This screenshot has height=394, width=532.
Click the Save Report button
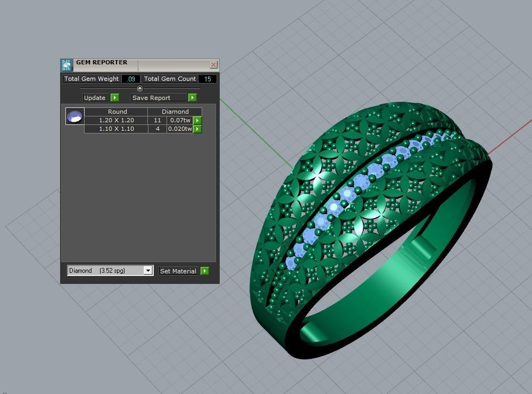160,98
